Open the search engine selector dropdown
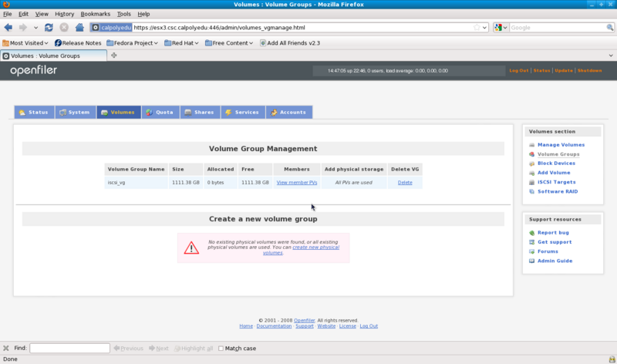 (501, 28)
